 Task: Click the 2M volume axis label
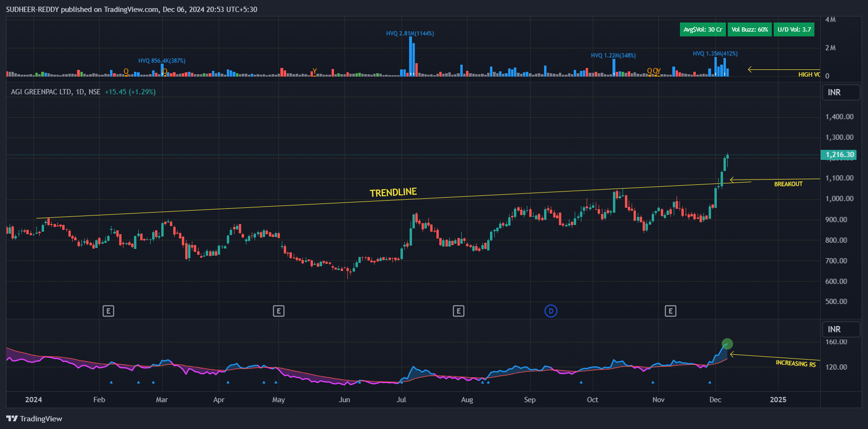tap(831, 48)
